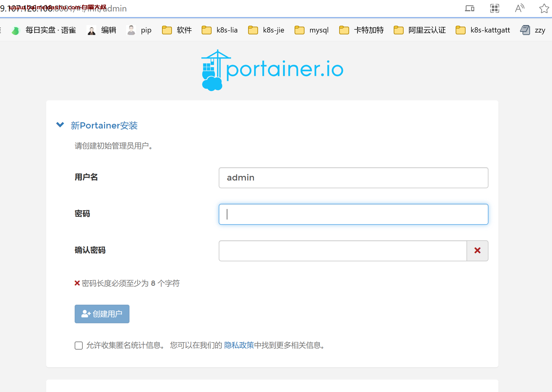
Task: Open the 每日实盘·语雀 bookmark
Action: click(44, 30)
